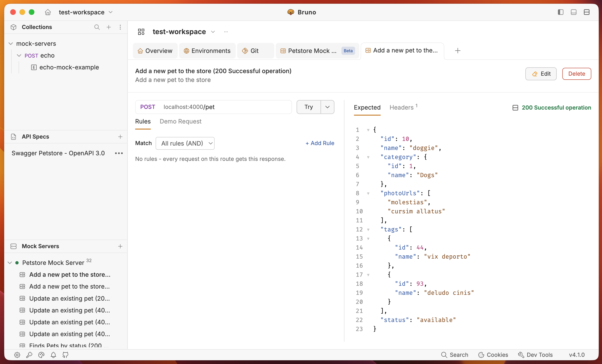Screen dimensions: 602x364
Task: Open workspace grid icon near heading
Action: point(141,32)
